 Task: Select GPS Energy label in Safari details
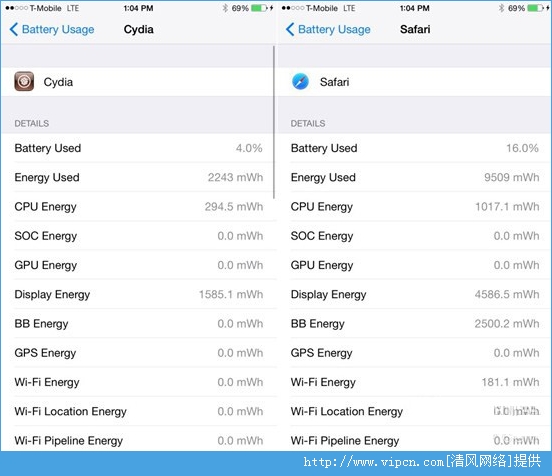pyautogui.click(x=321, y=353)
